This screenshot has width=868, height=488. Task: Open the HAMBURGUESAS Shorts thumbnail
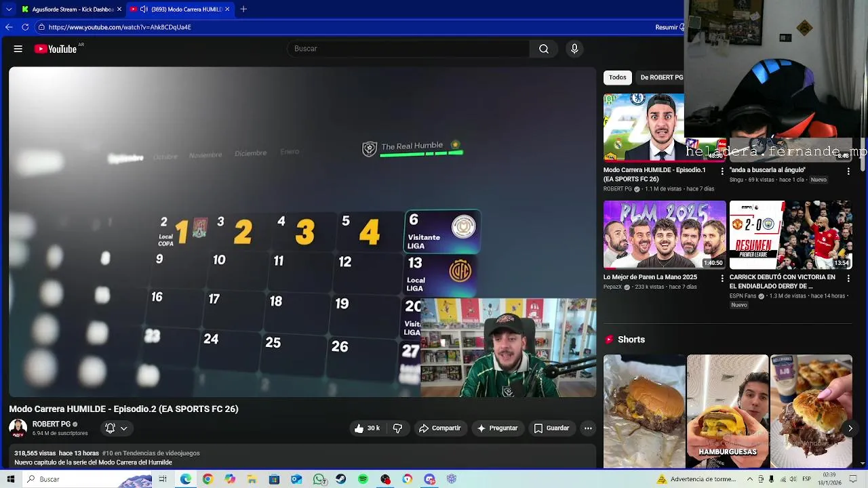(x=728, y=411)
